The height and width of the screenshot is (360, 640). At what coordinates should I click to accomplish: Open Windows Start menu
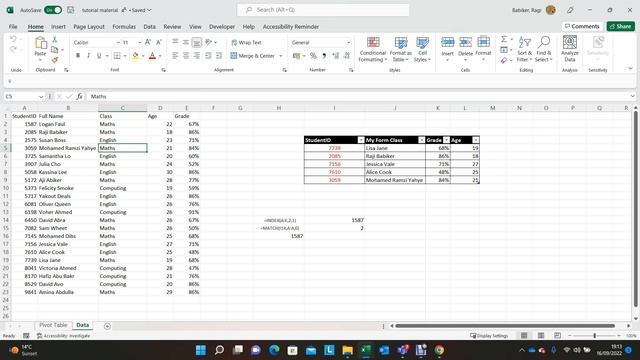201,350
